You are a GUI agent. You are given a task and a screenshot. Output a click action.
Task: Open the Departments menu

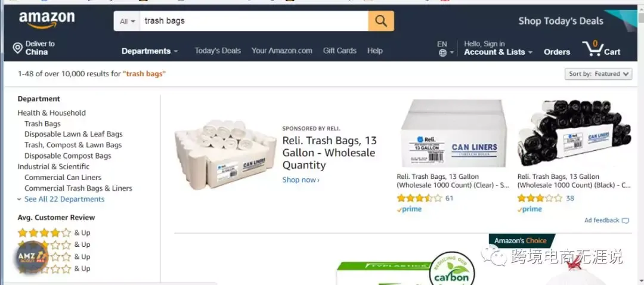coord(150,51)
